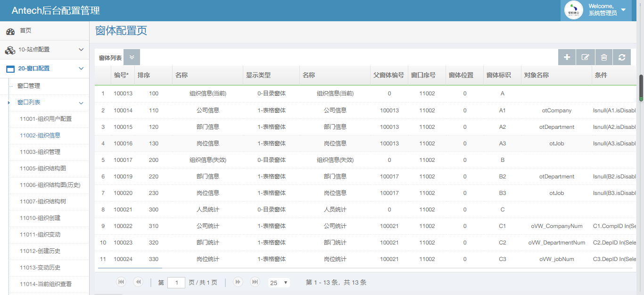Go to the next page of the grid
The image size is (644, 295).
238,282
